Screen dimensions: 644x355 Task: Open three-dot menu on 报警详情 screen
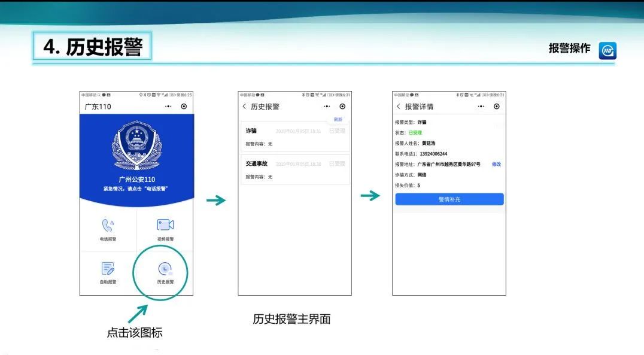481,107
